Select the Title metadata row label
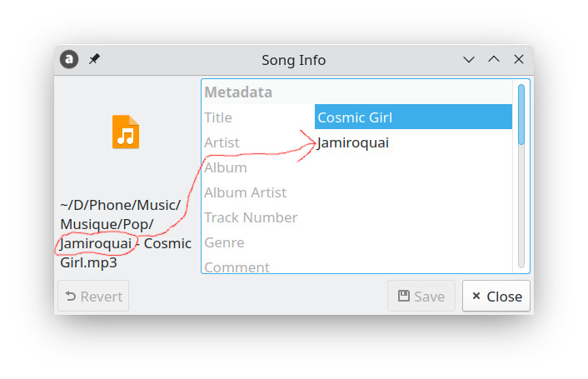 click(218, 117)
